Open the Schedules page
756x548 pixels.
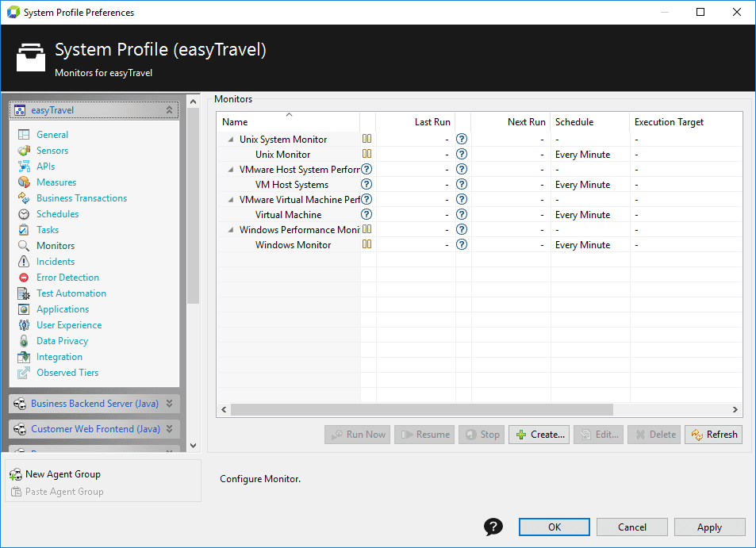coord(57,214)
